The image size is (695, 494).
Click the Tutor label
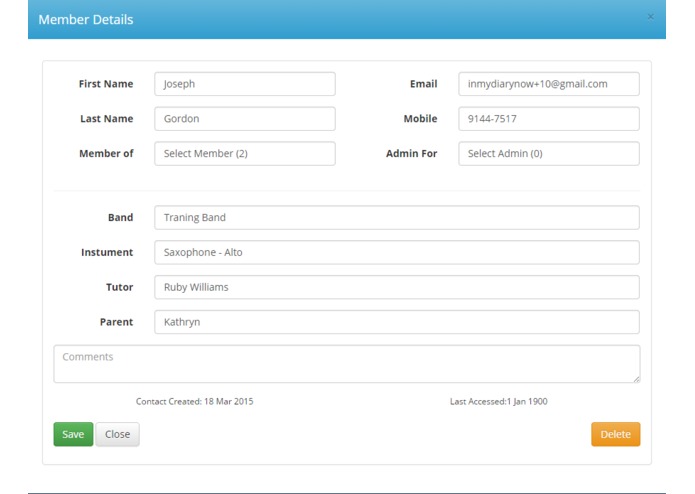pyautogui.click(x=120, y=287)
